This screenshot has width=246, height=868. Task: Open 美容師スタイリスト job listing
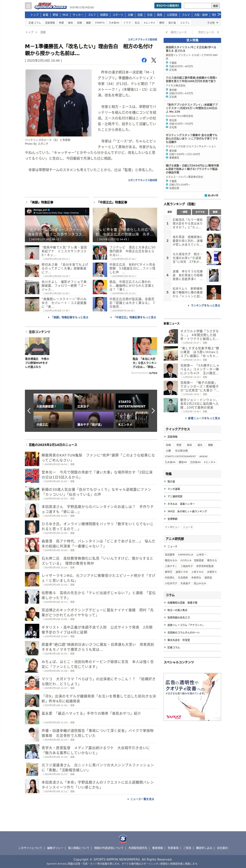(x=192, y=59)
